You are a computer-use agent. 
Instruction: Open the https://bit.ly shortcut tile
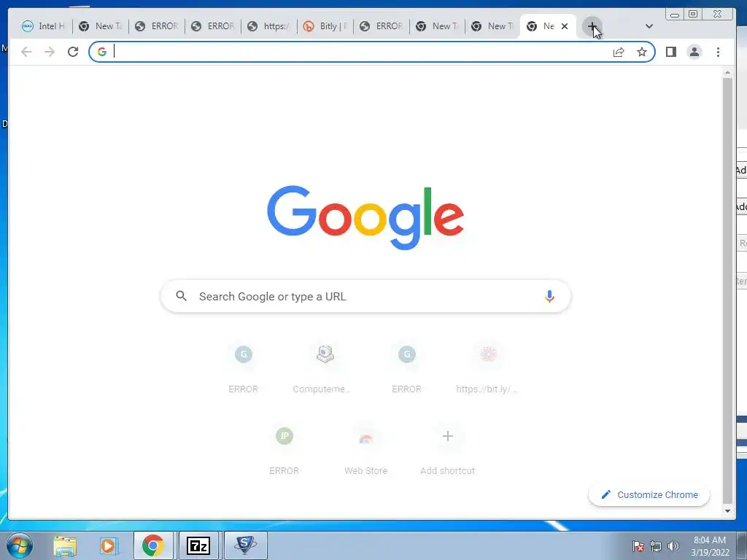488,368
